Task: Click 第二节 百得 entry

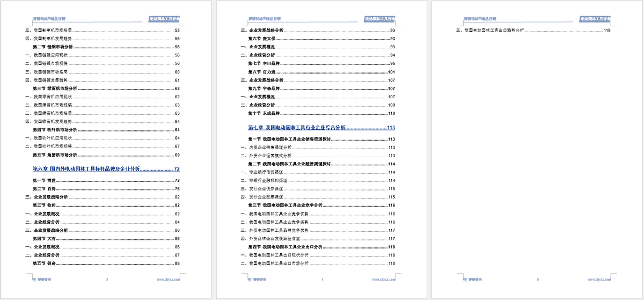Action: [x=106, y=188]
